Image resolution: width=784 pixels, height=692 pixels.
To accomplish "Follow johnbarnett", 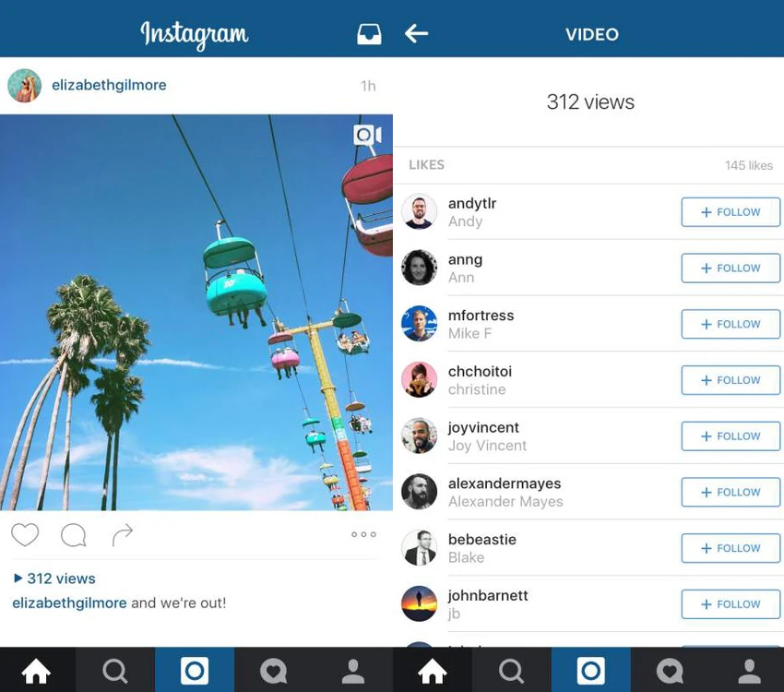I will [x=731, y=604].
